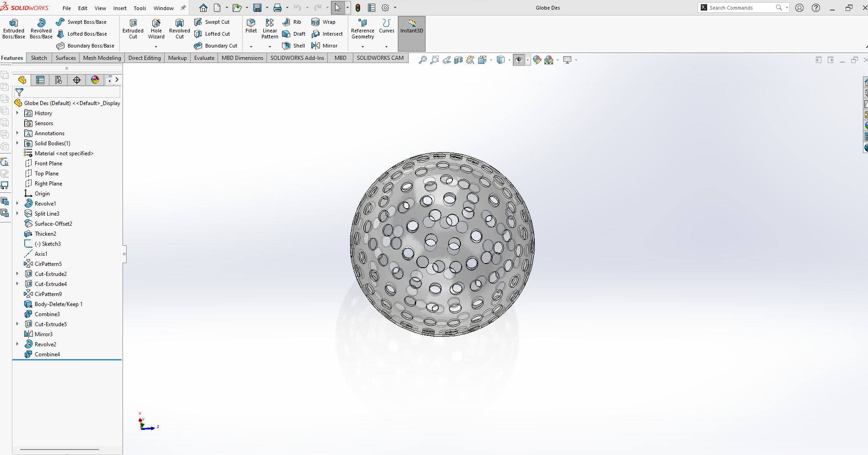Select the Fillet tool
Image resolution: width=868 pixels, height=455 pixels.
click(x=251, y=26)
